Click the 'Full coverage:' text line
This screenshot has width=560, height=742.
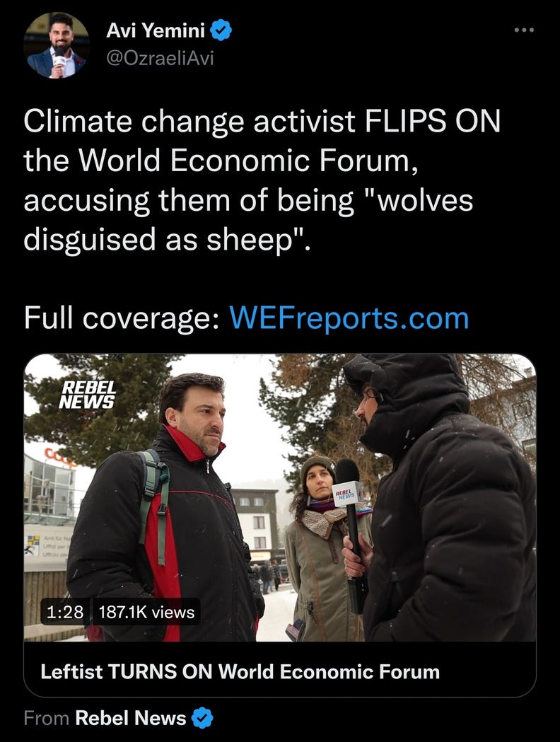tap(246, 318)
